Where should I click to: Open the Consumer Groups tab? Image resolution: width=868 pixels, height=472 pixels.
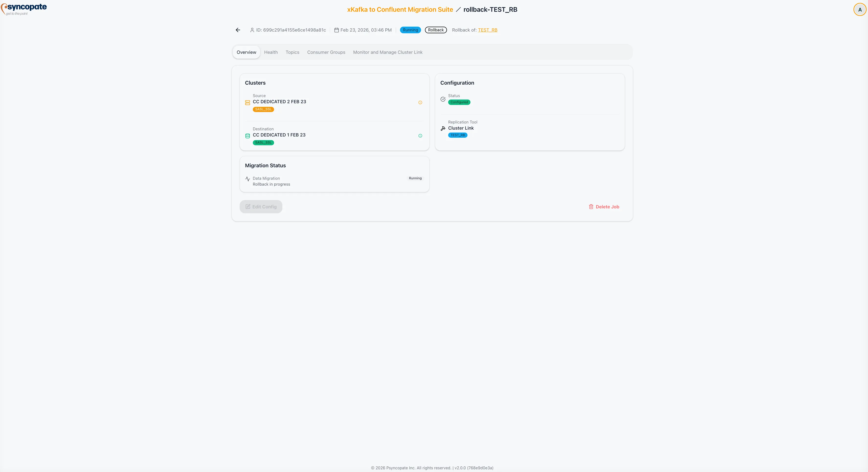(326, 52)
